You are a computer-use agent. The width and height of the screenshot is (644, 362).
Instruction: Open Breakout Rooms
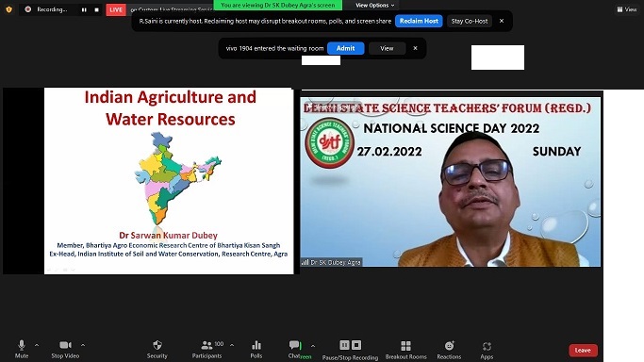tap(405, 350)
